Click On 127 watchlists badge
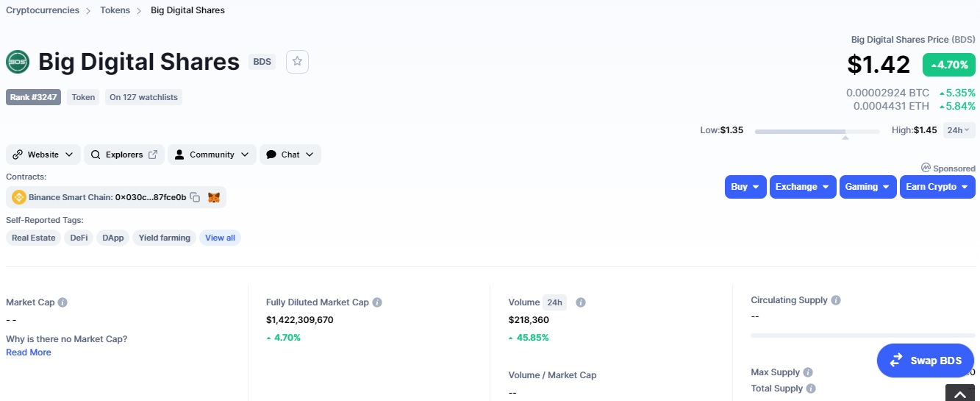Image resolution: width=980 pixels, height=401 pixels. point(143,97)
